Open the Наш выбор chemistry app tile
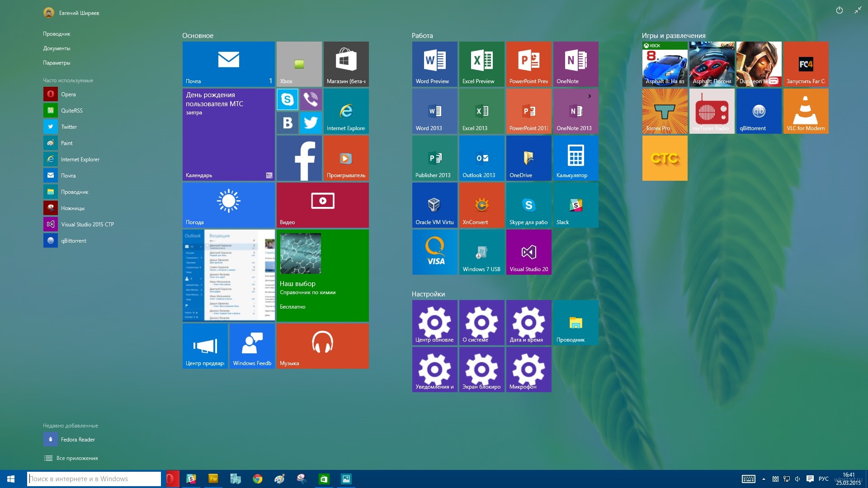868x488 pixels. [322, 275]
